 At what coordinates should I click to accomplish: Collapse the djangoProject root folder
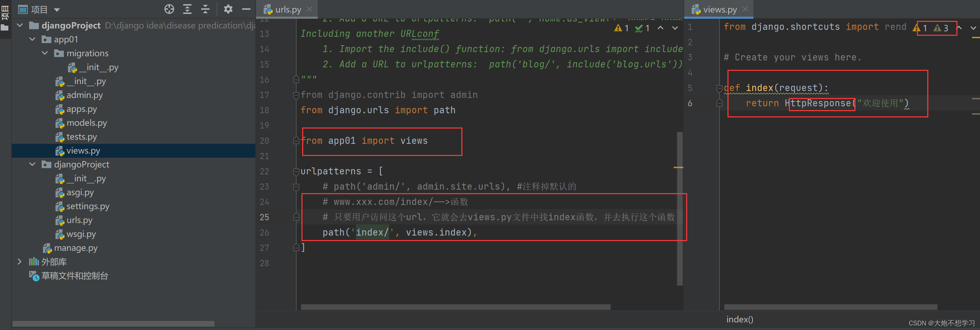[20, 25]
